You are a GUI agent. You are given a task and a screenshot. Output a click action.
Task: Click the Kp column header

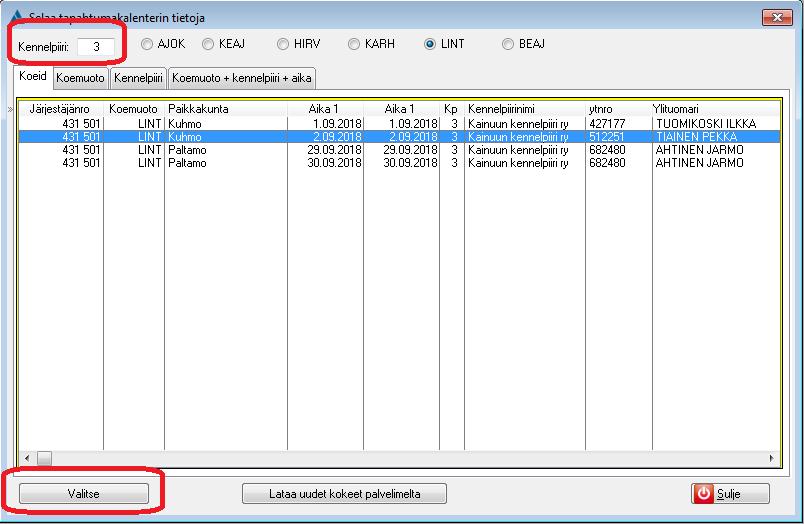tap(451, 109)
